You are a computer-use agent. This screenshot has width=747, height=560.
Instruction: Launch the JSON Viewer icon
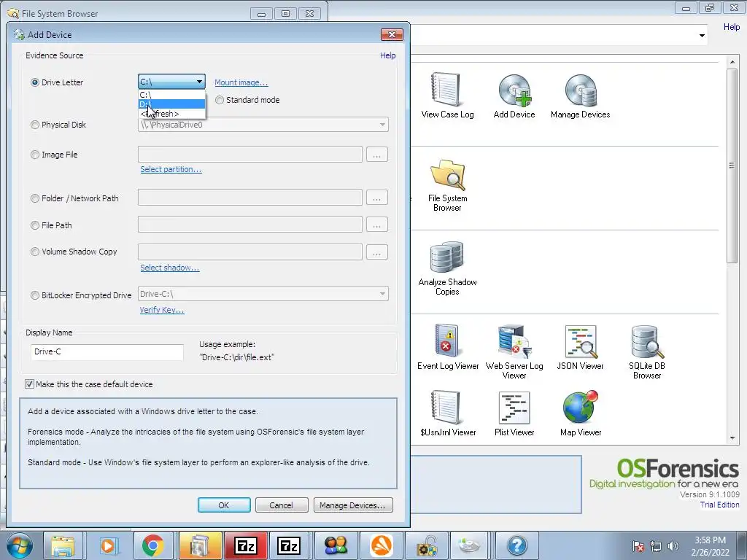580,346
